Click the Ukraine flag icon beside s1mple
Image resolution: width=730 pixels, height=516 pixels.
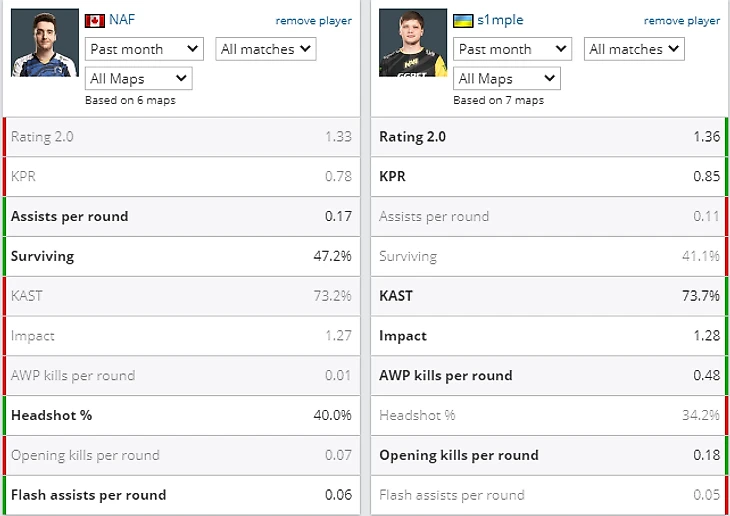(x=463, y=20)
